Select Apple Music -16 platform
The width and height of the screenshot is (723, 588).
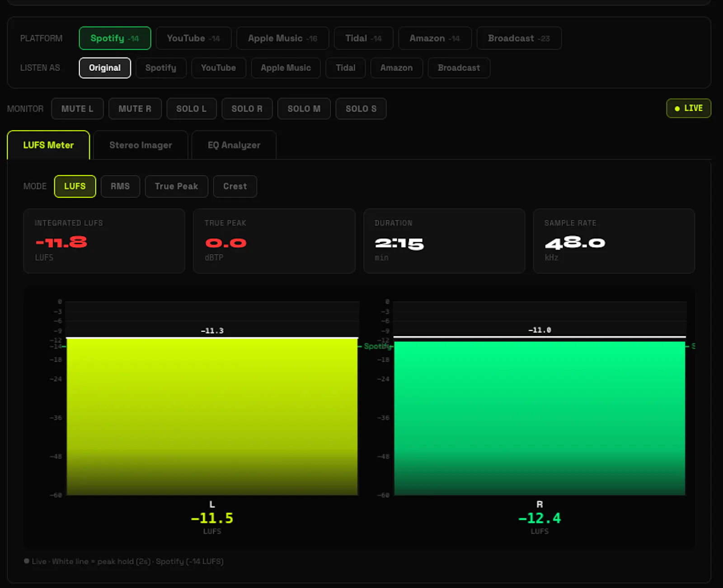click(x=282, y=38)
